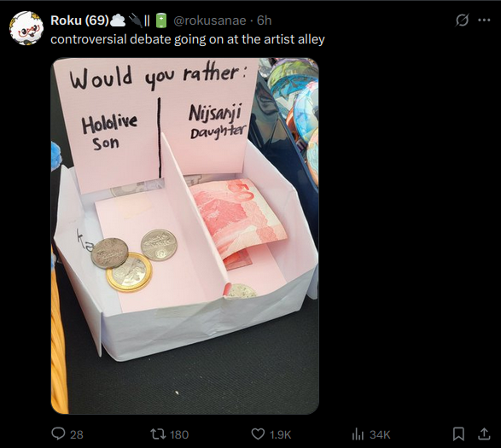Repost the tweet using the retweet arrows icon

point(158,434)
